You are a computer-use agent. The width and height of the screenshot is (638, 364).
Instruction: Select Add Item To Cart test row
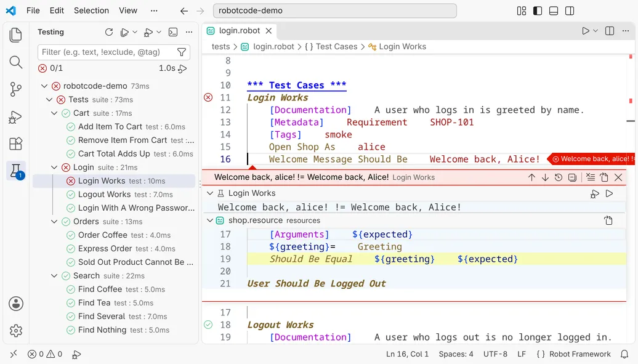pyautogui.click(x=114, y=127)
